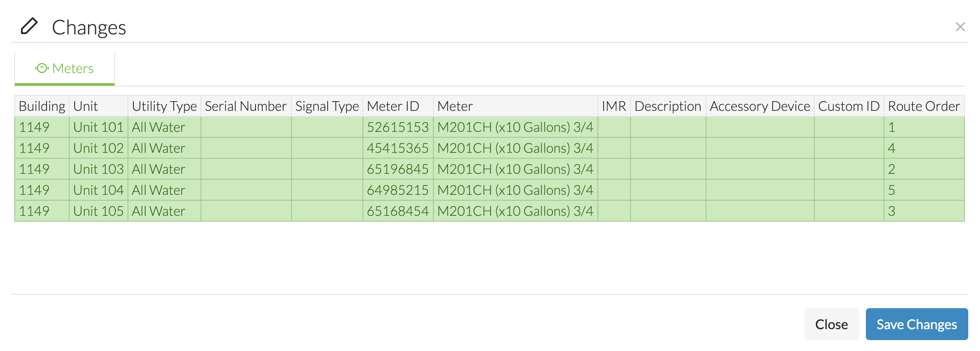Click the Close button
The height and width of the screenshot is (351, 980).
(831, 324)
